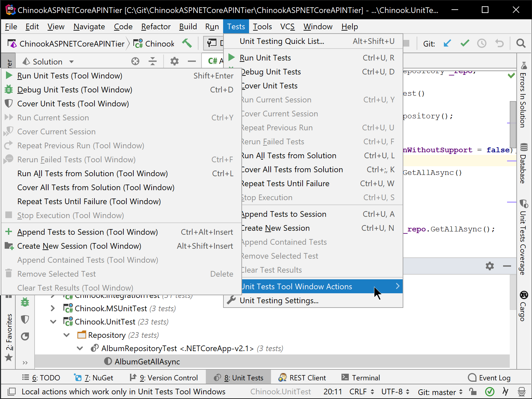Open the VCS menu
This screenshot has width=532, height=399.
click(287, 27)
